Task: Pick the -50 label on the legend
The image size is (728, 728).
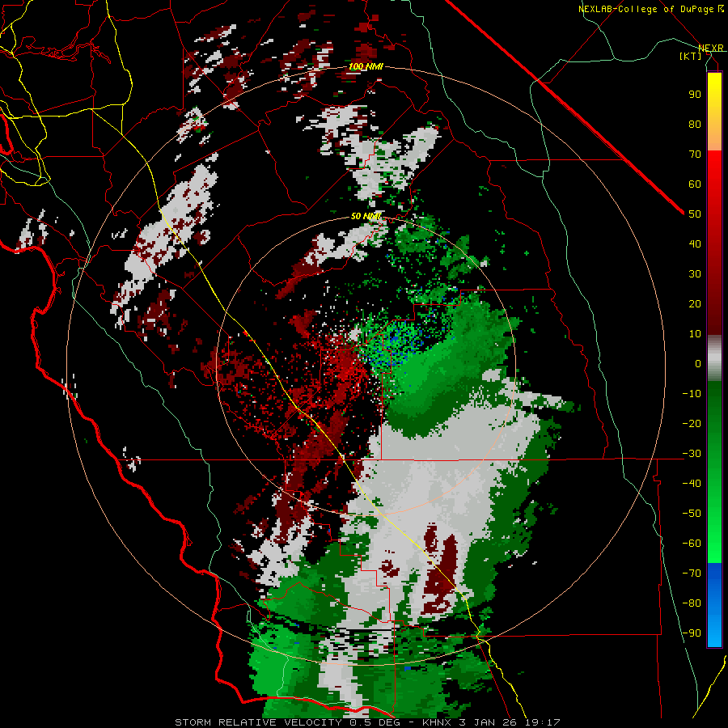Action: pos(692,514)
